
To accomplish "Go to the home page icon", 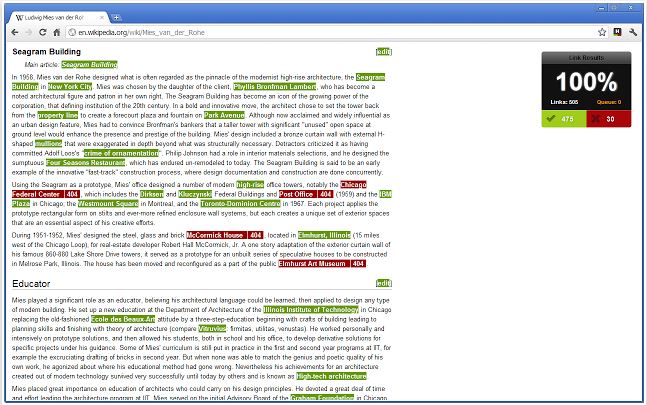I will (57, 32).
